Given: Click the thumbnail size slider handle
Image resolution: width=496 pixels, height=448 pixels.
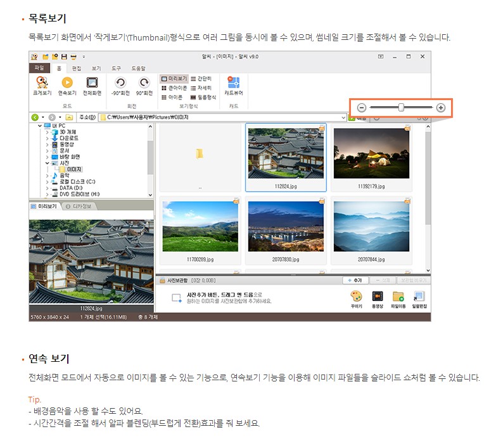Looking at the screenshot, I should 401,108.
